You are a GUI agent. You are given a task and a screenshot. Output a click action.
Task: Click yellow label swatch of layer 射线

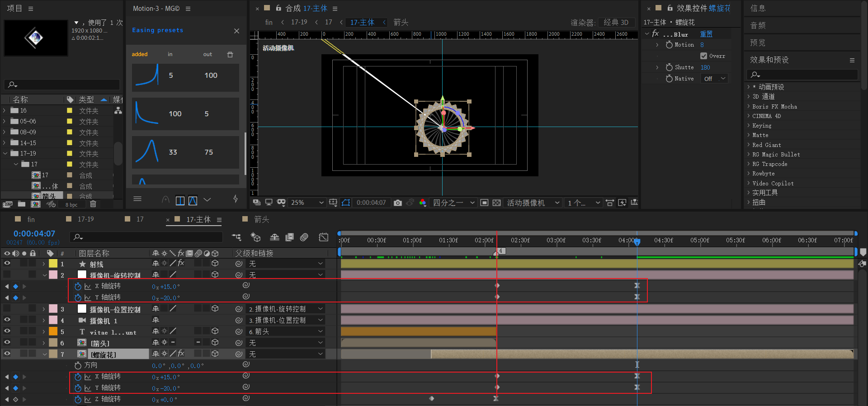pos(53,263)
